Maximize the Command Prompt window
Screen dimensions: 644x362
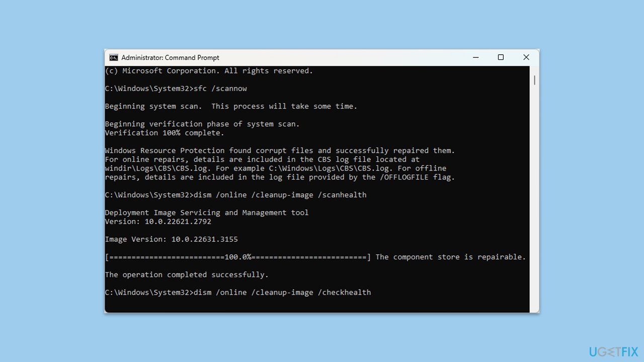tap(501, 57)
